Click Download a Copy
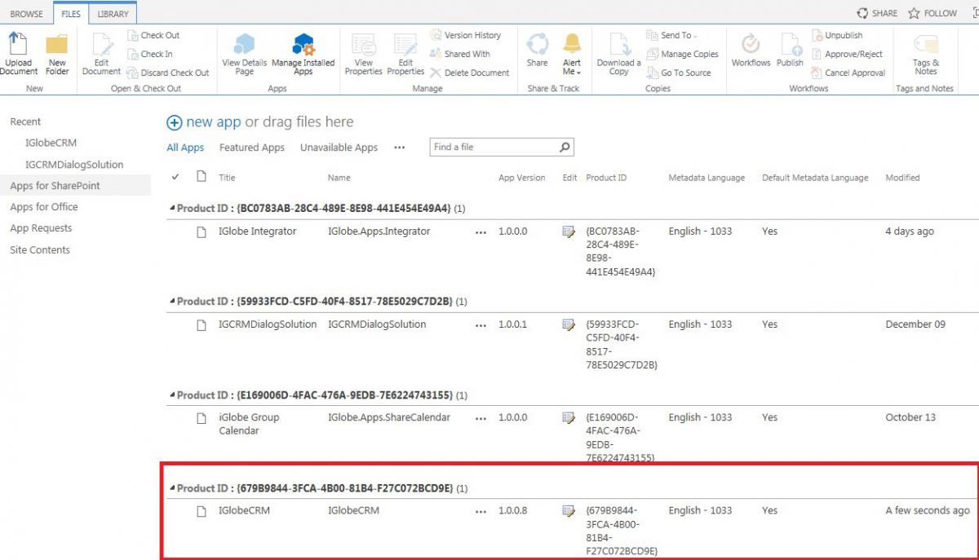This screenshot has width=979, height=560. [618, 55]
